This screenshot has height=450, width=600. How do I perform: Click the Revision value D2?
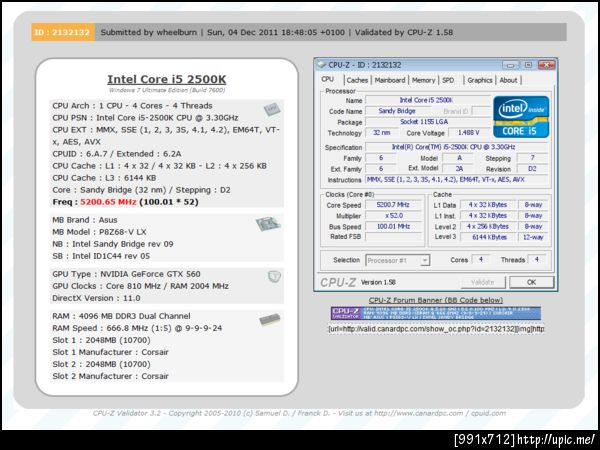pos(532,169)
